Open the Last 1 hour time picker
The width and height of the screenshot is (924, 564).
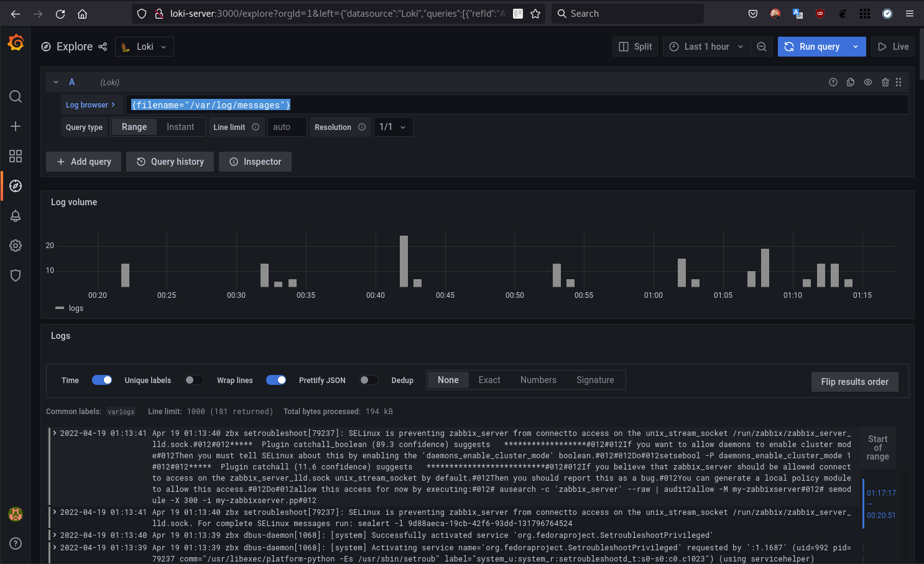(x=706, y=47)
